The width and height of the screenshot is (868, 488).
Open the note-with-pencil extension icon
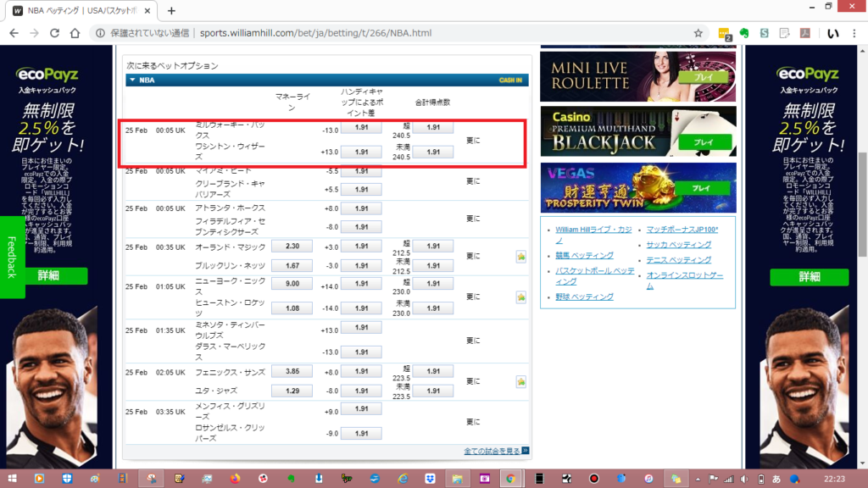tap(784, 33)
